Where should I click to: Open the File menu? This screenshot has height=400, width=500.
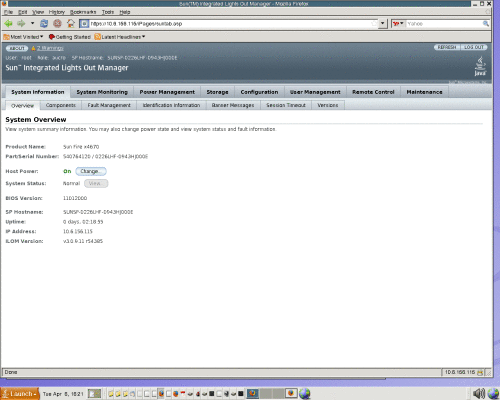[8, 12]
